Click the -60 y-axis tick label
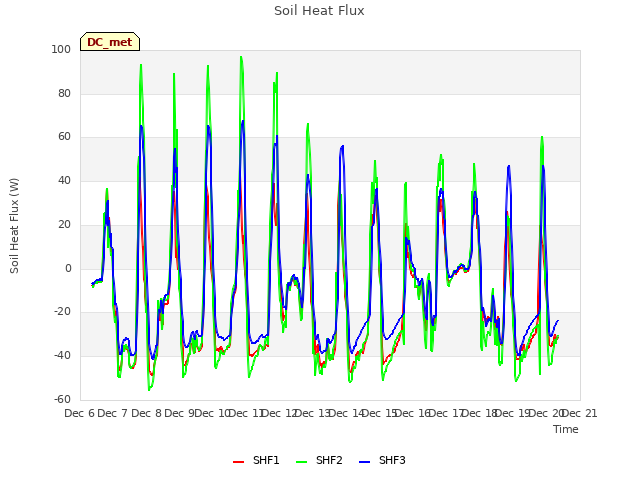This screenshot has height=480, width=640. click(62, 399)
